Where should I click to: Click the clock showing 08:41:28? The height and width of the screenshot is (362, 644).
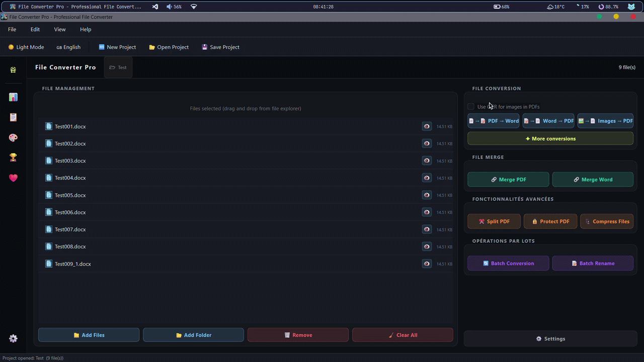coord(323,7)
